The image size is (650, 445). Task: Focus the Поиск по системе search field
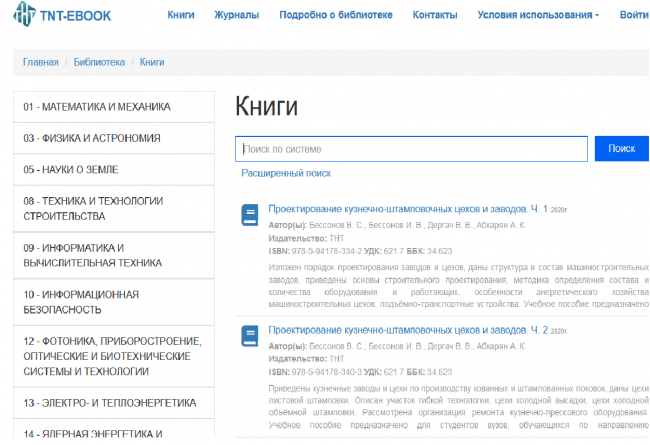click(x=411, y=149)
